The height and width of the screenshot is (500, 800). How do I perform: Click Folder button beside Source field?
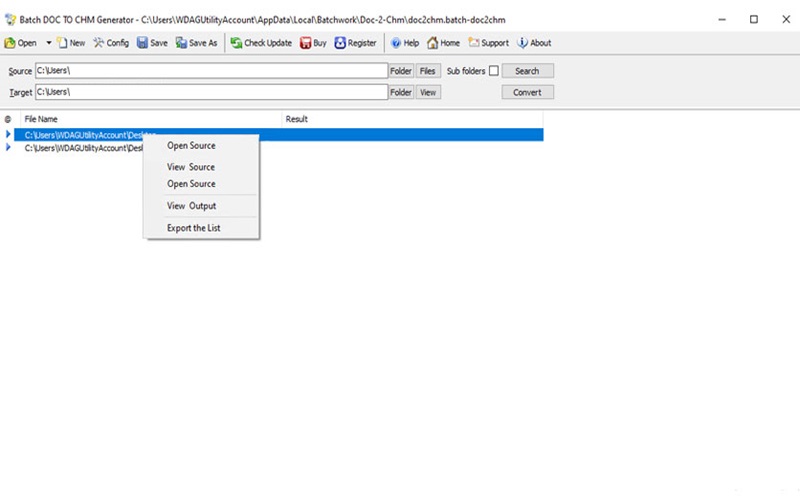tap(401, 71)
